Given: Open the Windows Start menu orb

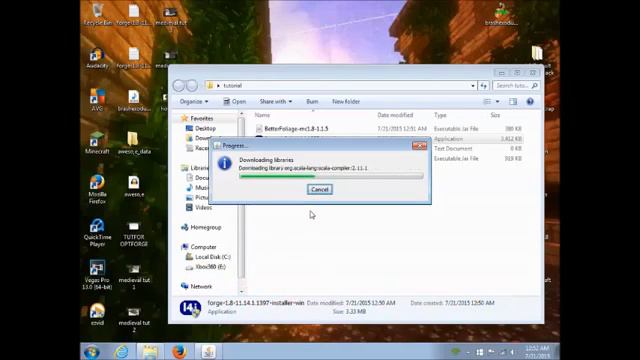Looking at the screenshot, I should click(x=91, y=351).
